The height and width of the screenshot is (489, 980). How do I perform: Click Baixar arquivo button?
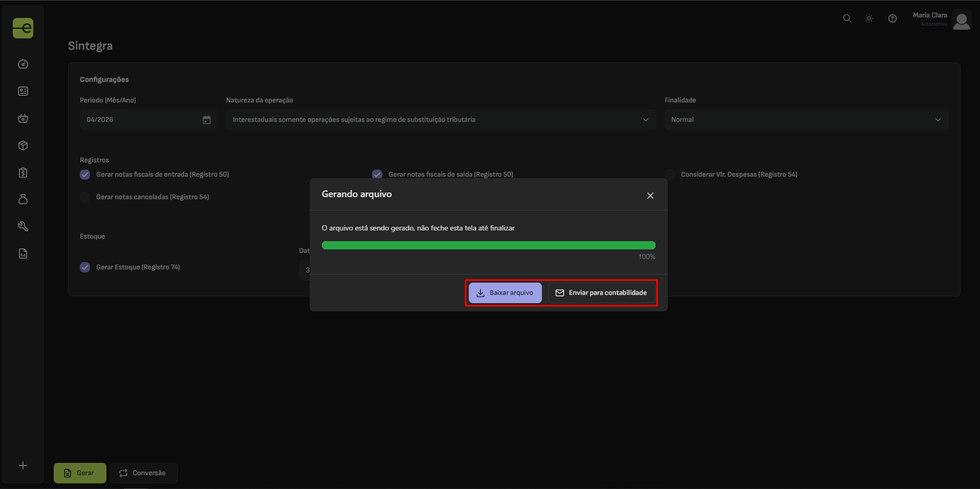(x=505, y=293)
